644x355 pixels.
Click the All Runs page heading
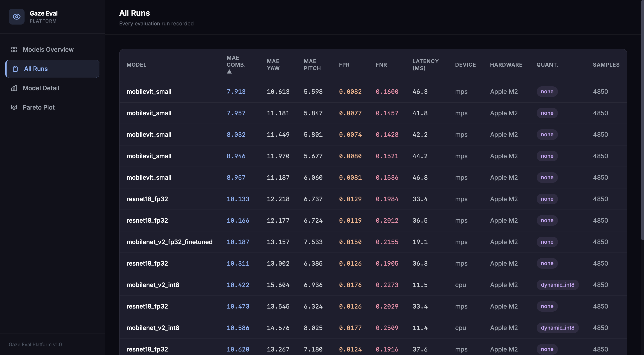[134, 13]
